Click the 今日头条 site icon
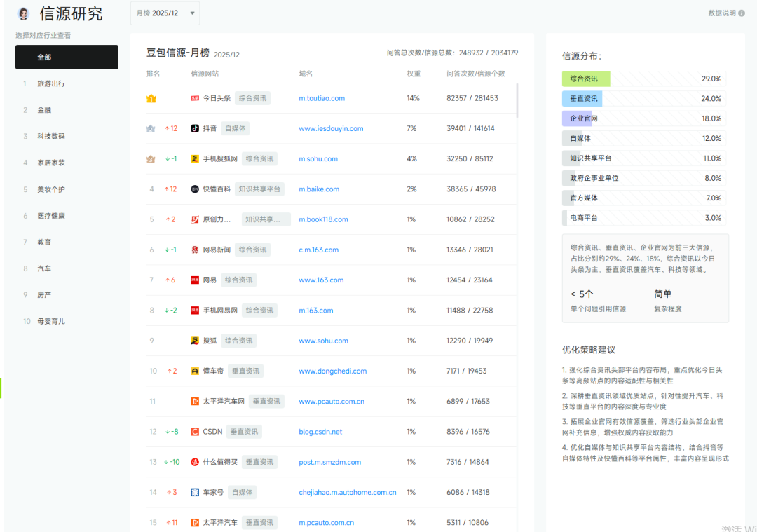Image resolution: width=757 pixels, height=532 pixels. [x=195, y=98]
